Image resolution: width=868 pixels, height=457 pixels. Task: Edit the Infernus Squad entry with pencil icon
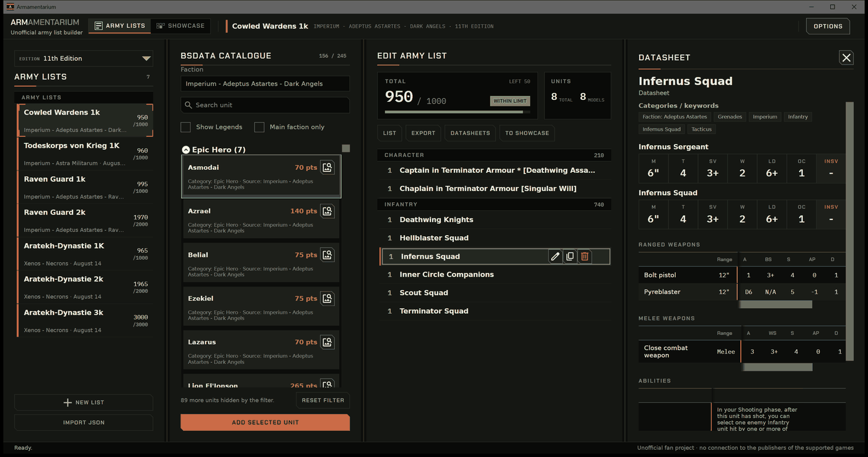(556, 256)
